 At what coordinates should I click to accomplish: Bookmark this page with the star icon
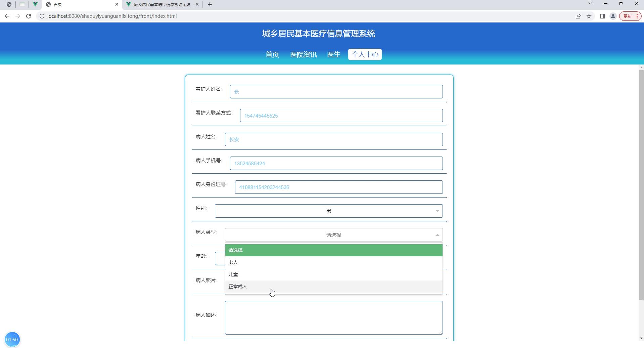coord(589,16)
